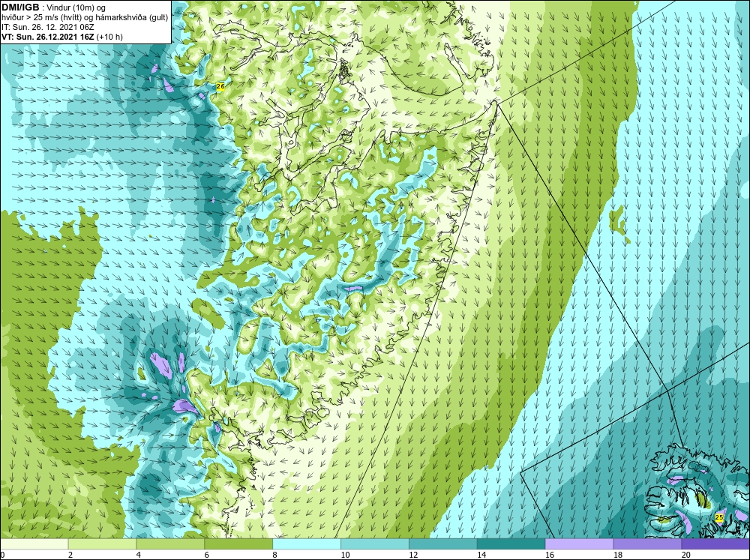Click the legend scale value '14'
Image resolution: width=750 pixels, height=560 pixels.
tap(481, 555)
